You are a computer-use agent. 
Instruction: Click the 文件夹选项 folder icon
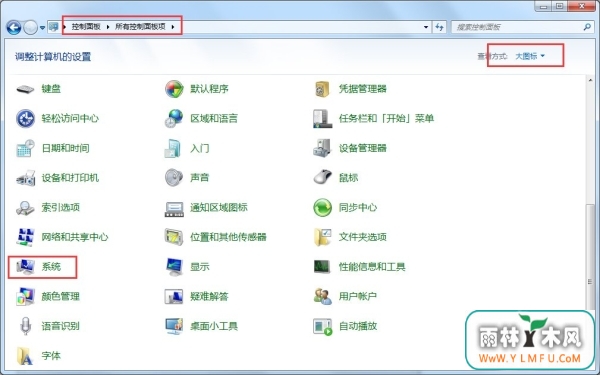click(x=322, y=237)
